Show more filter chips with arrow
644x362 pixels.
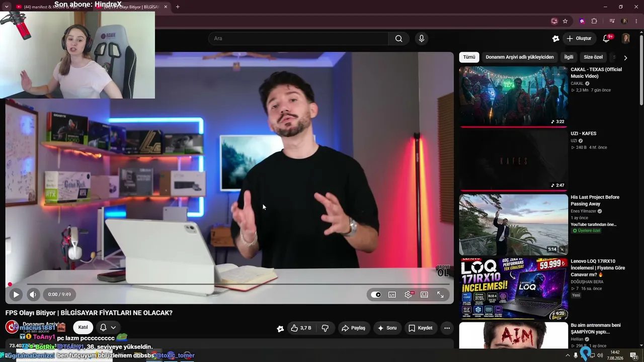point(625,57)
